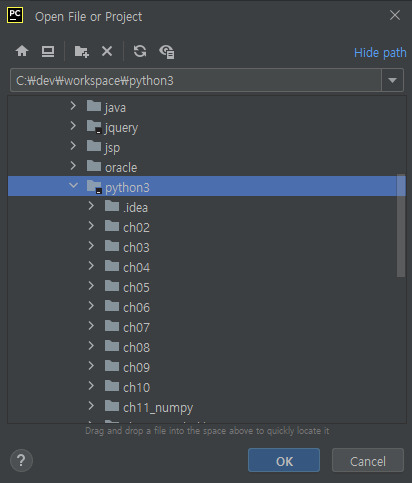Select the ch02 folder

point(136,228)
